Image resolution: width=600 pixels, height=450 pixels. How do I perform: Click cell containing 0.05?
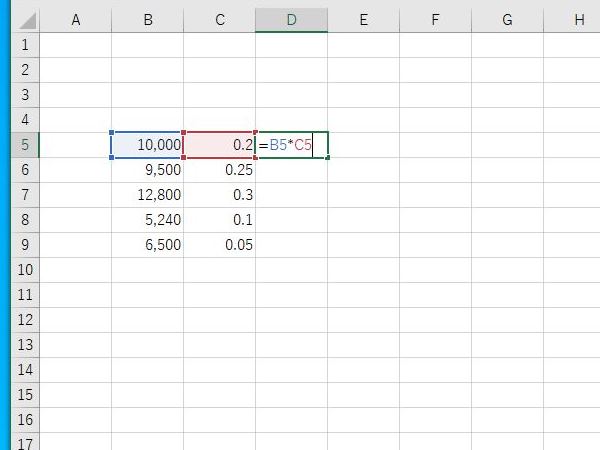point(220,245)
